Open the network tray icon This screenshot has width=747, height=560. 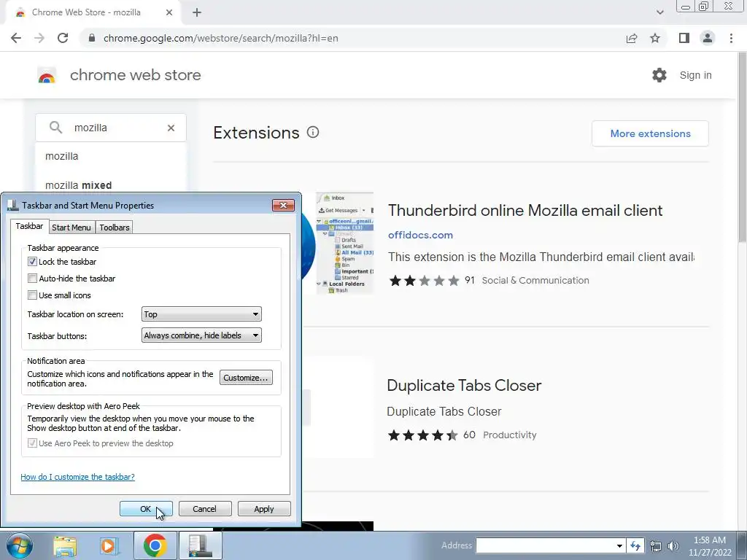656,546
